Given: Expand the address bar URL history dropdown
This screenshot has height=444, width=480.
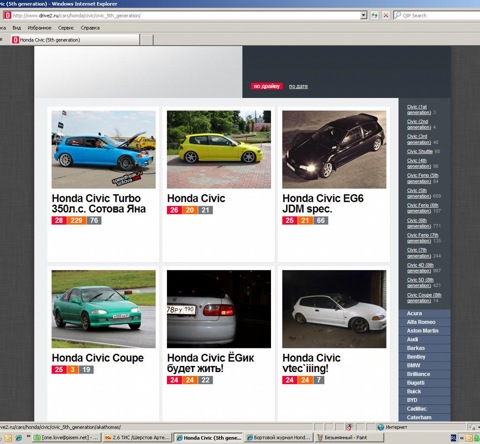Looking at the screenshot, I should (364, 15).
